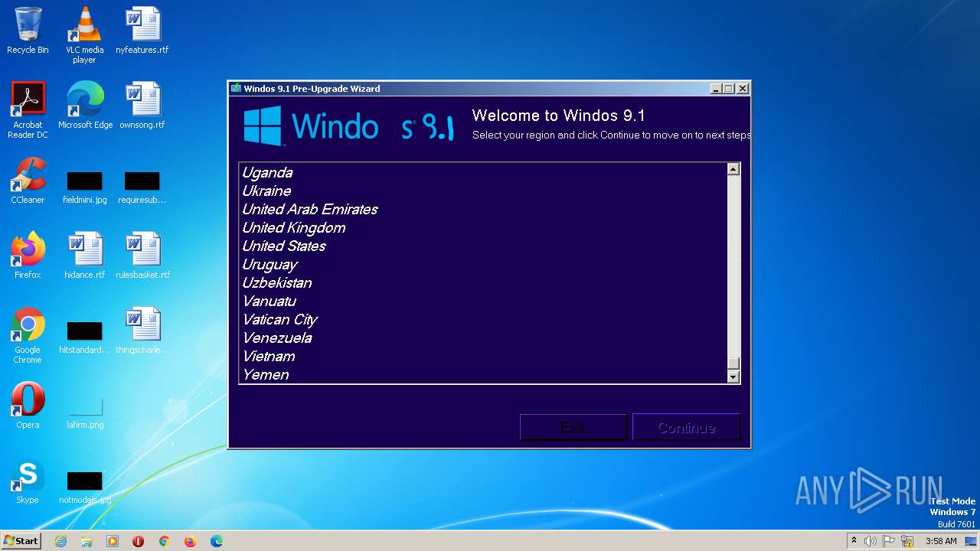Select United Kingdom region
Viewport: 980px width, 551px height.
click(482, 228)
